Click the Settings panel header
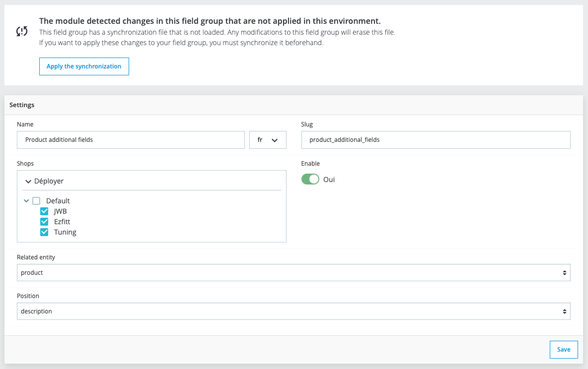This screenshot has width=588, height=369. tap(22, 105)
